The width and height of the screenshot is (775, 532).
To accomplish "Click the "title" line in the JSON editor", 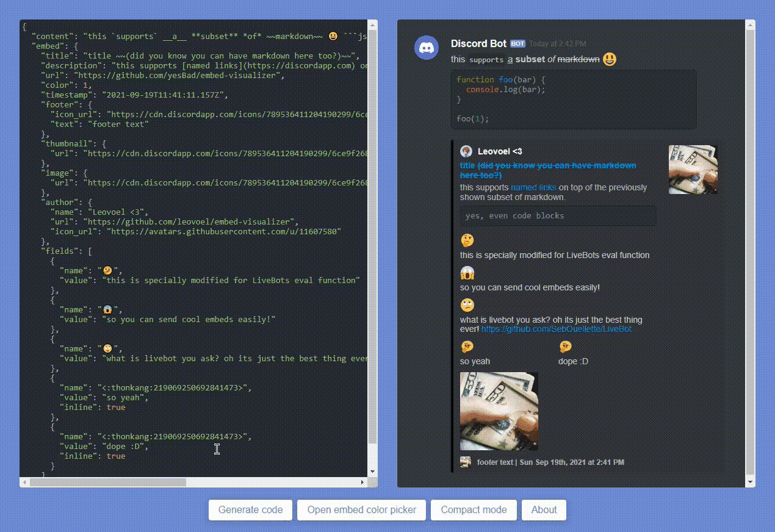I will pyautogui.click(x=200, y=56).
